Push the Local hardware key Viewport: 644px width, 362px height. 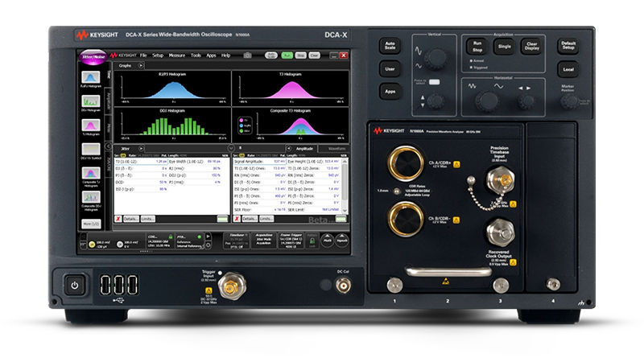(x=568, y=69)
